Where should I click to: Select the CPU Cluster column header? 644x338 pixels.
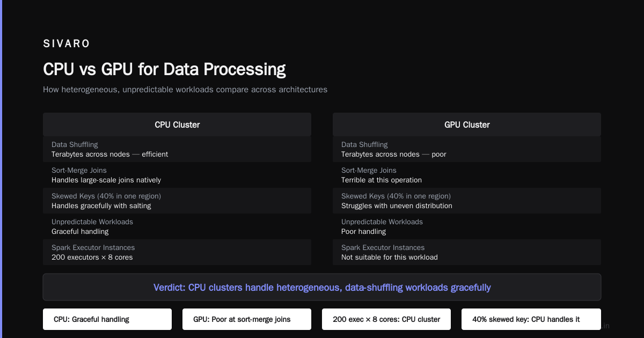click(x=177, y=124)
